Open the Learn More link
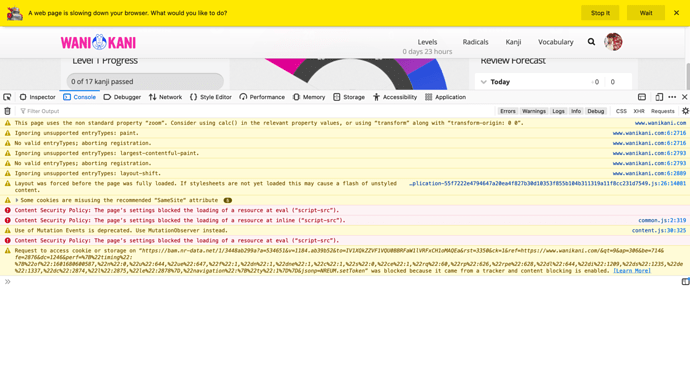 pos(632,271)
